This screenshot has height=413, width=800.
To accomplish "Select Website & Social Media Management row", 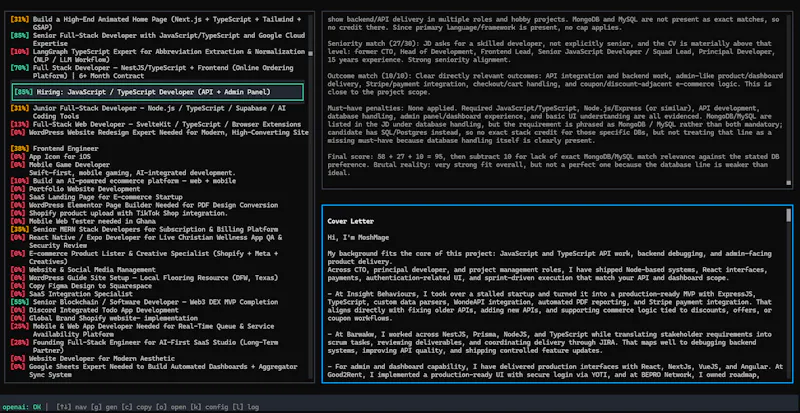I will click(83, 270).
